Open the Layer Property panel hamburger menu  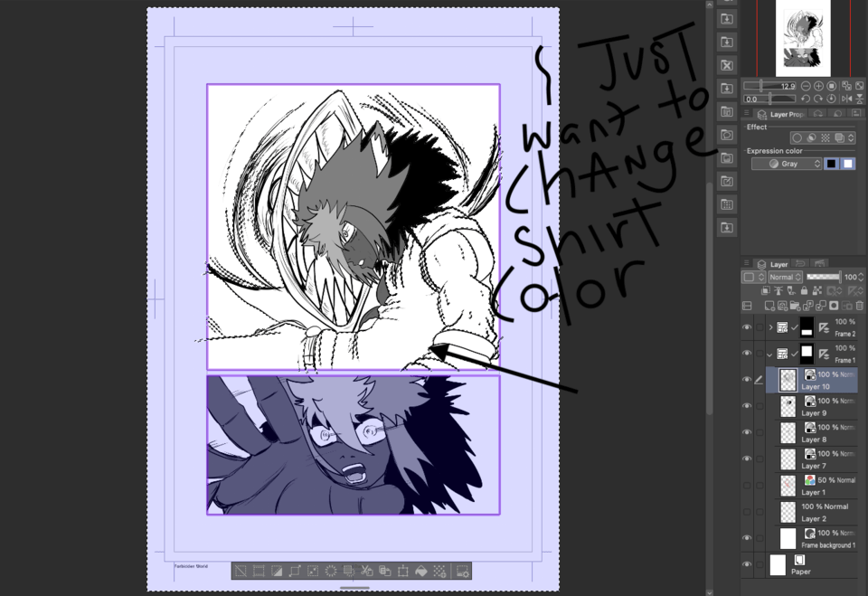click(x=747, y=112)
